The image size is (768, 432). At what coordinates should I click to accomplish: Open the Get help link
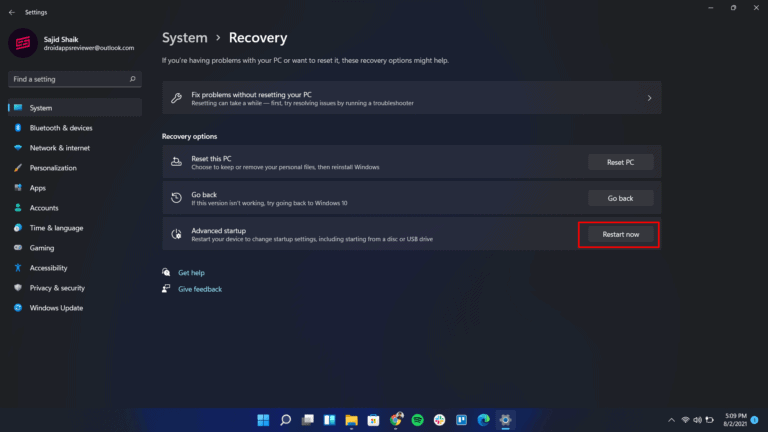tap(191, 273)
